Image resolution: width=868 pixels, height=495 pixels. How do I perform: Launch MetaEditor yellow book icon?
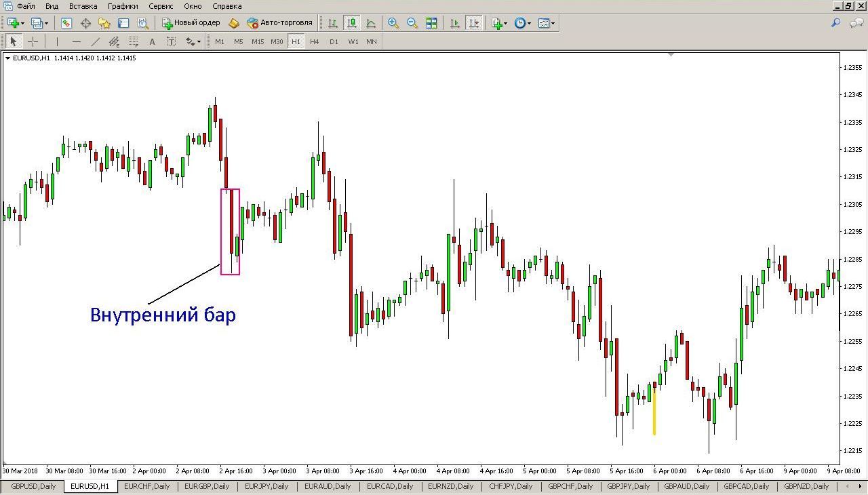tap(234, 23)
